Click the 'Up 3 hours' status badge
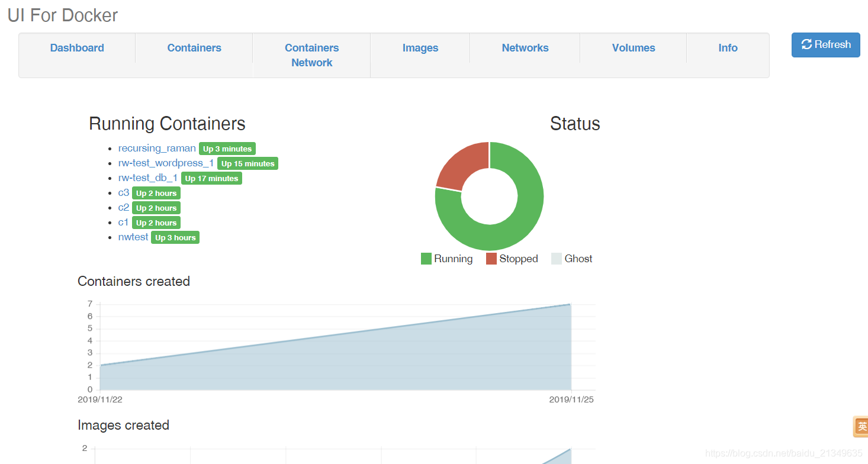The height and width of the screenshot is (464, 868). (175, 238)
